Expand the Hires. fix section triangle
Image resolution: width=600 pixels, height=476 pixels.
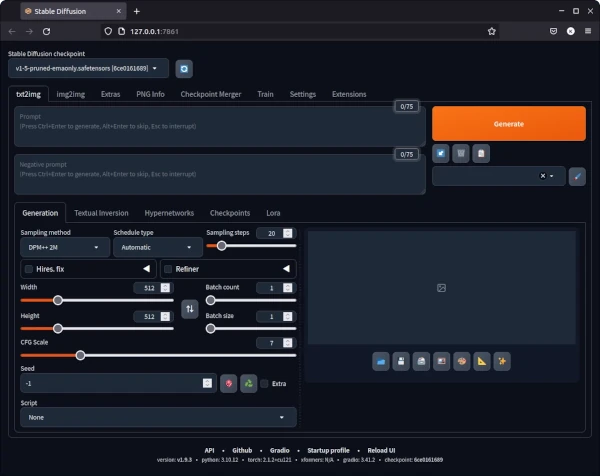tap(146, 269)
